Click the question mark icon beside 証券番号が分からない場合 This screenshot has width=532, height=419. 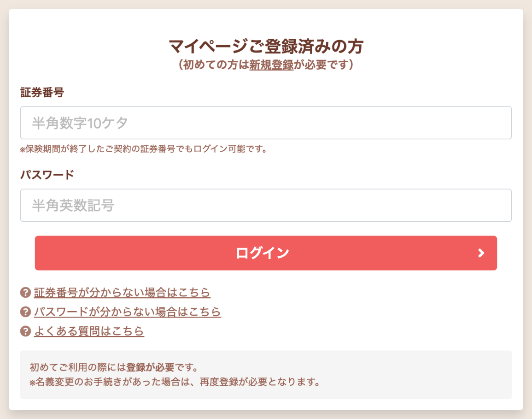click(25, 292)
